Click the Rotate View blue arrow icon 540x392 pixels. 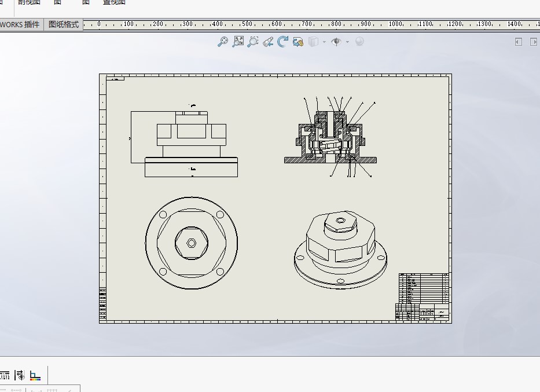point(283,42)
